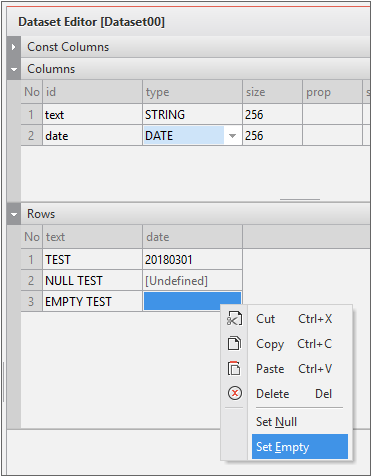Click the Cut scissors icon
Screen dimensions: 371x476
pyautogui.click(x=234, y=319)
